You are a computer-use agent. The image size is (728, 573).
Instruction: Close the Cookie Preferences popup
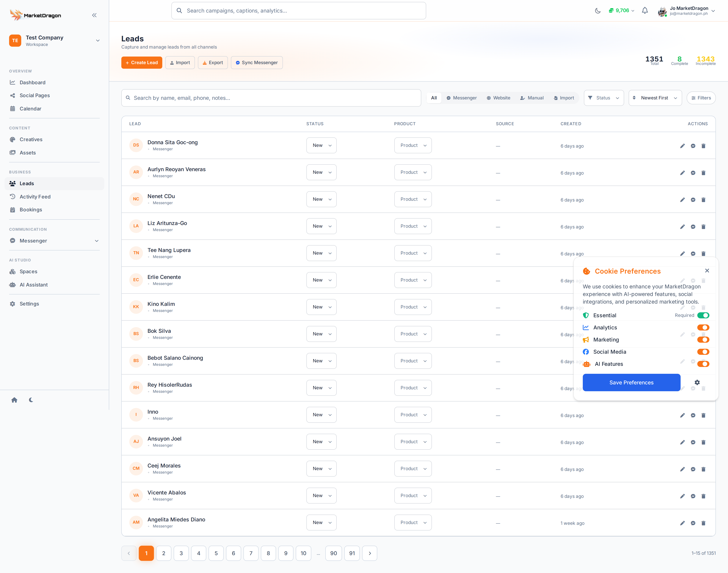(707, 271)
